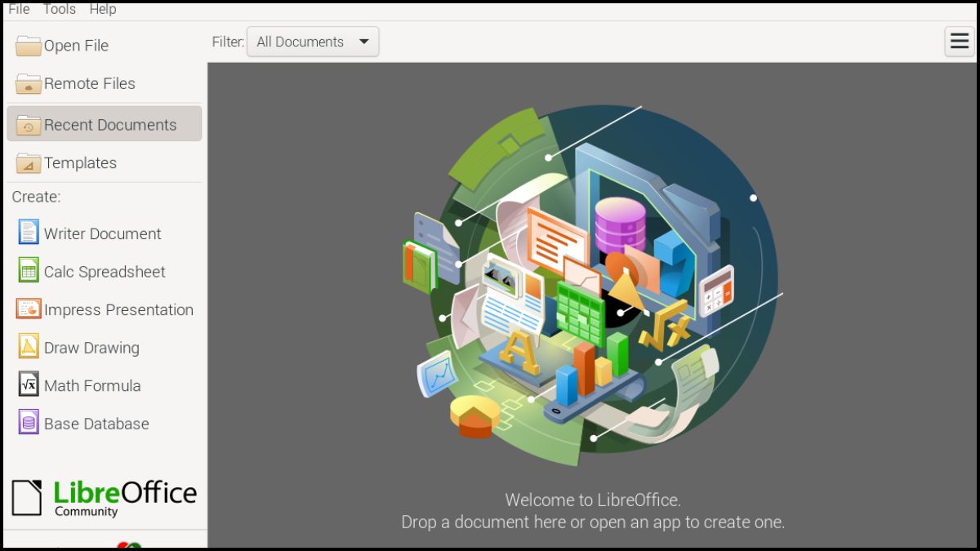Click the Calc Spreadsheet icon

(29, 271)
